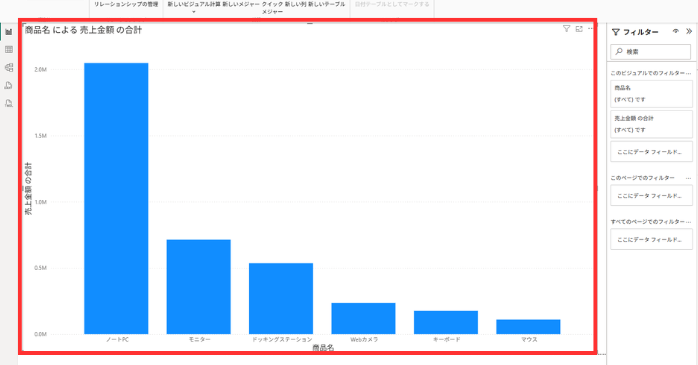Click the 1.5M y-axis tick label
This screenshot has width=698, height=365.
tap(41, 136)
